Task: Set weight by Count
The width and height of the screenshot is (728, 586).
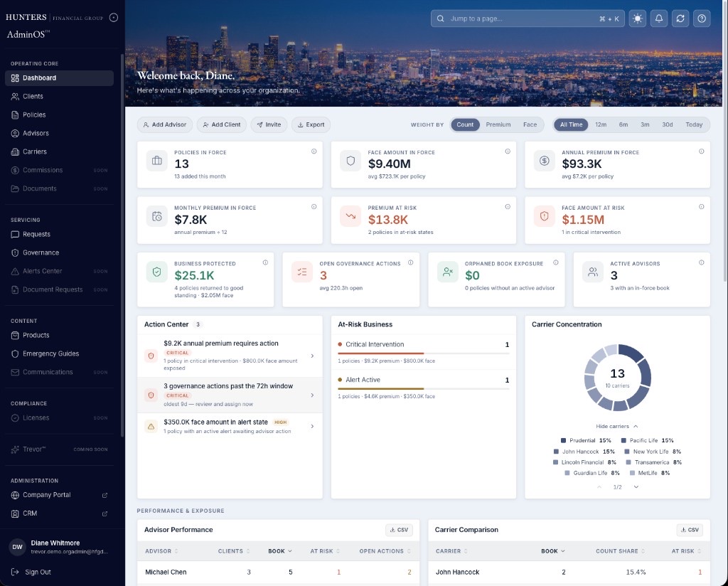Action: tap(465, 124)
